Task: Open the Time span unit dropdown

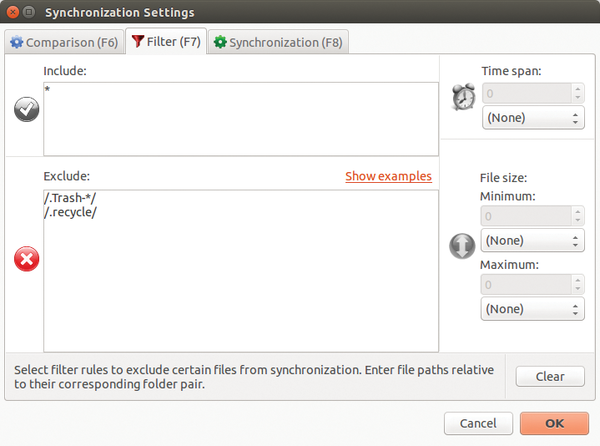Action: coord(533,118)
